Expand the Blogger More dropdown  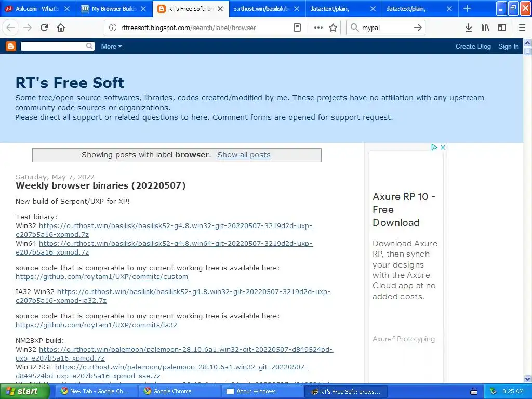(x=111, y=46)
